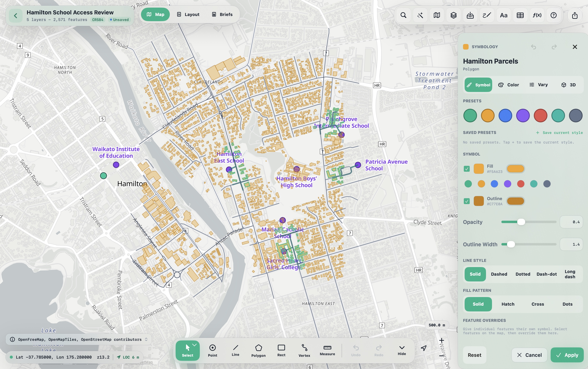This screenshot has width=588, height=369.
Task: Open the Aa labels tool
Action: 504,15
